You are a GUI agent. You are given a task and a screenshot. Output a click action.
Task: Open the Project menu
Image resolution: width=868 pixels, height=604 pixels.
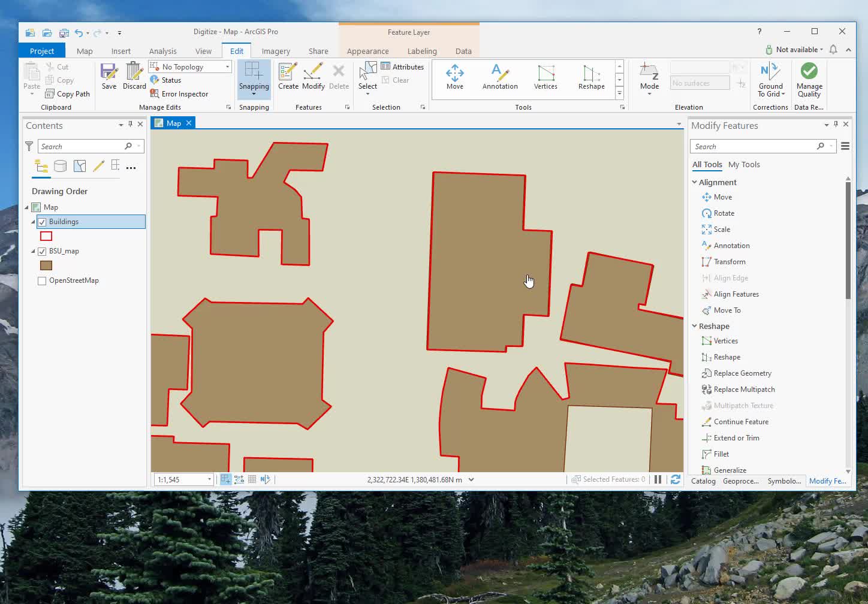41,51
